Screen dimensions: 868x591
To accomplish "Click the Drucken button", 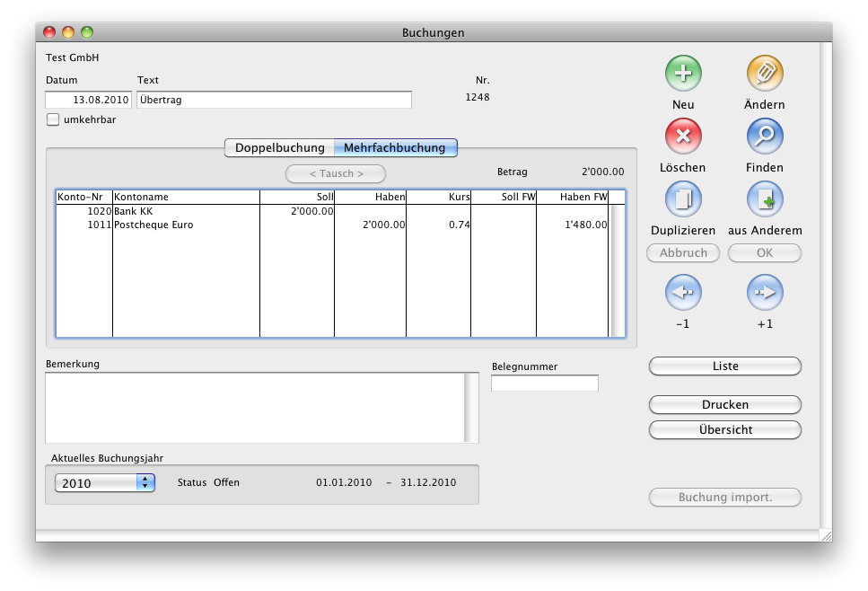I will coord(724,405).
